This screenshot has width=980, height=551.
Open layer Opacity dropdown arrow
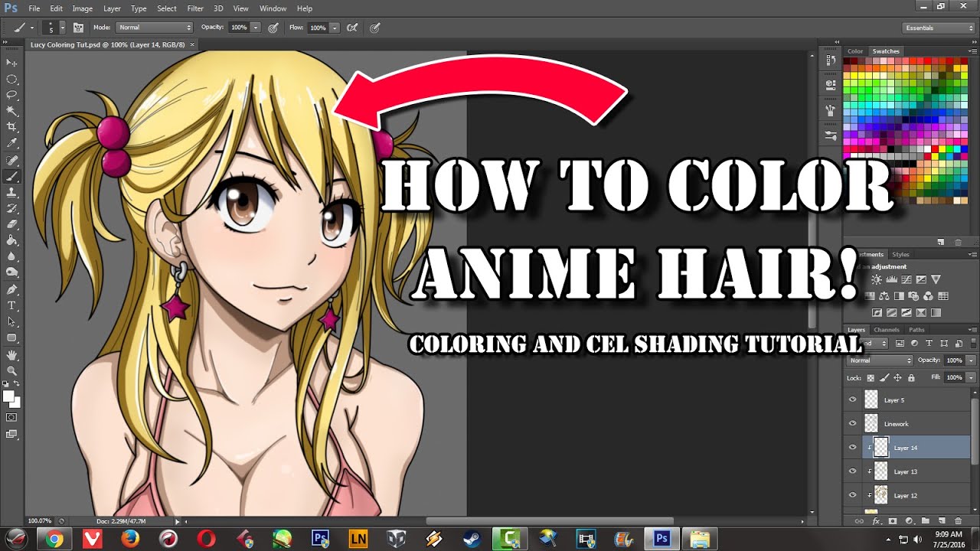click(x=972, y=360)
